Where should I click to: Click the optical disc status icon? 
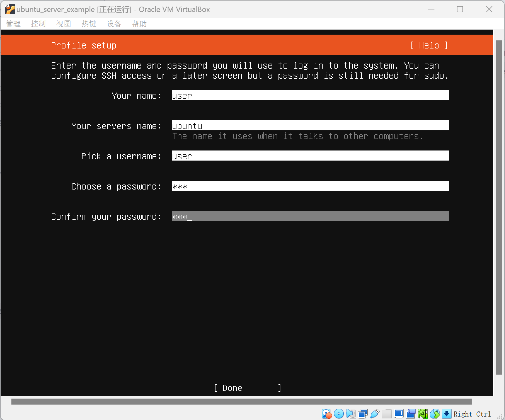pos(339,414)
